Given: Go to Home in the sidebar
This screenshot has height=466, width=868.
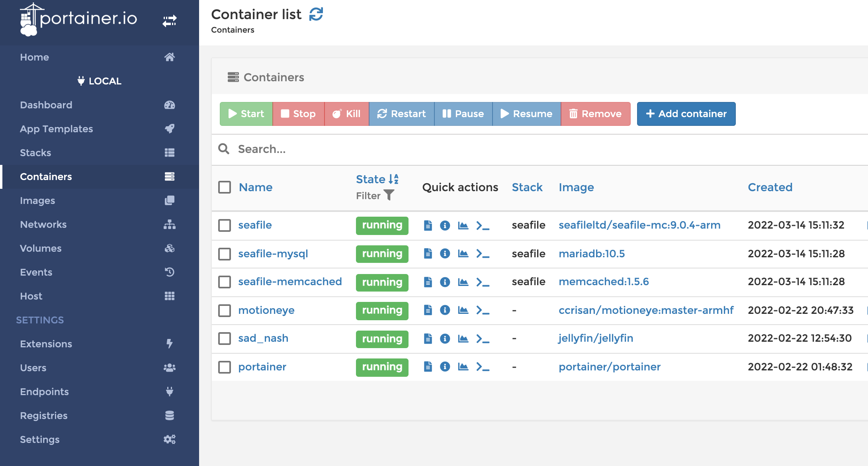Looking at the screenshot, I should click(x=100, y=57).
